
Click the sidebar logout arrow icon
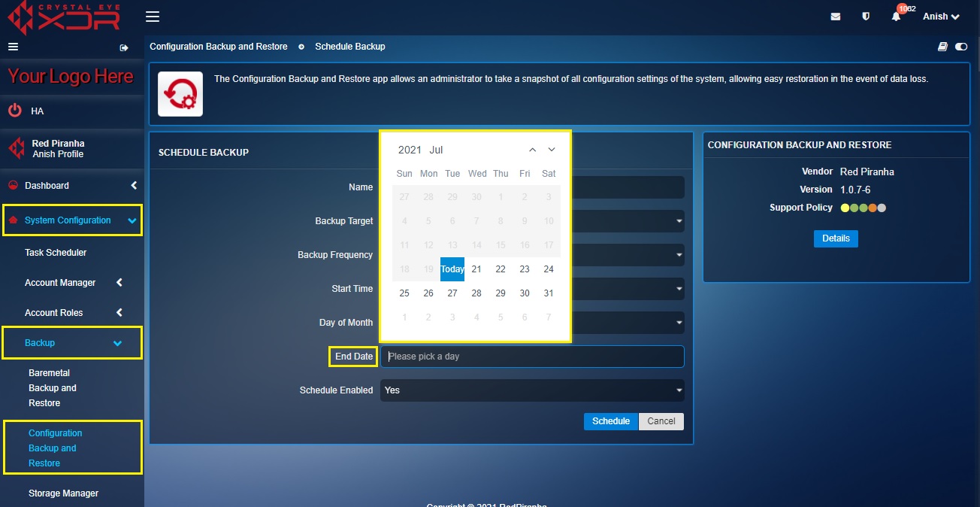click(x=124, y=47)
